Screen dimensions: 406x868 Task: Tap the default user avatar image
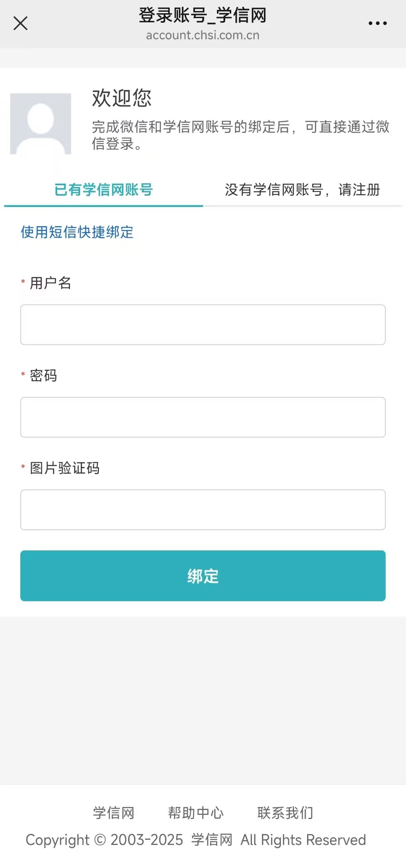tap(41, 124)
